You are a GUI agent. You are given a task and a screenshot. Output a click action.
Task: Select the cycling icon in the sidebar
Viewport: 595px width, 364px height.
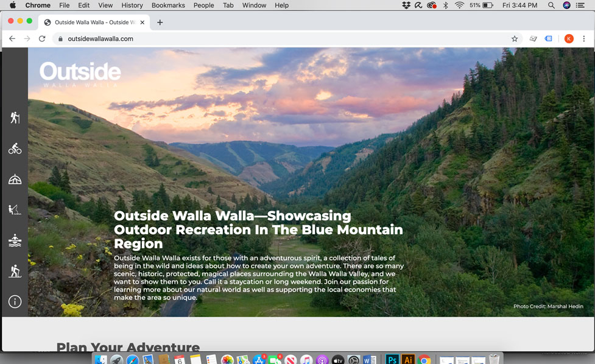coord(15,149)
